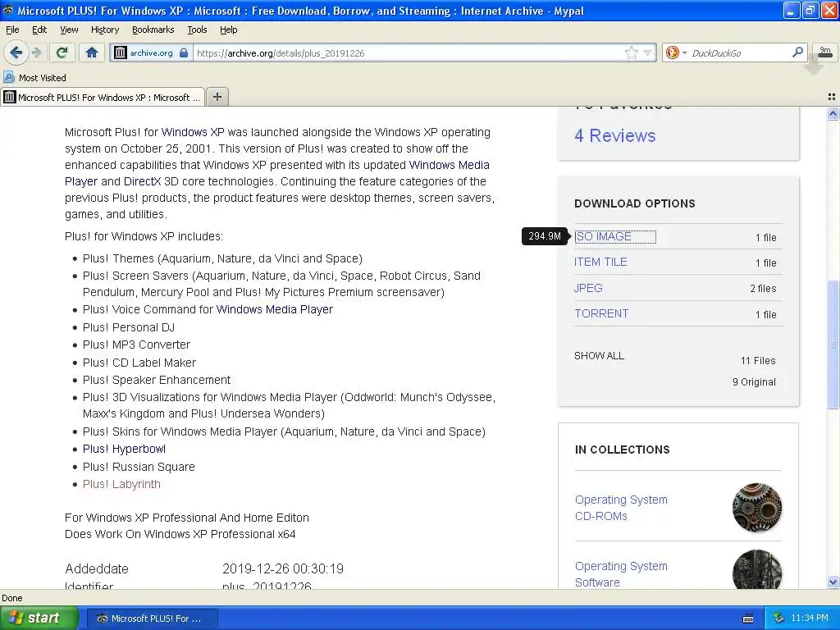Reload the archive.org page

tap(62, 52)
